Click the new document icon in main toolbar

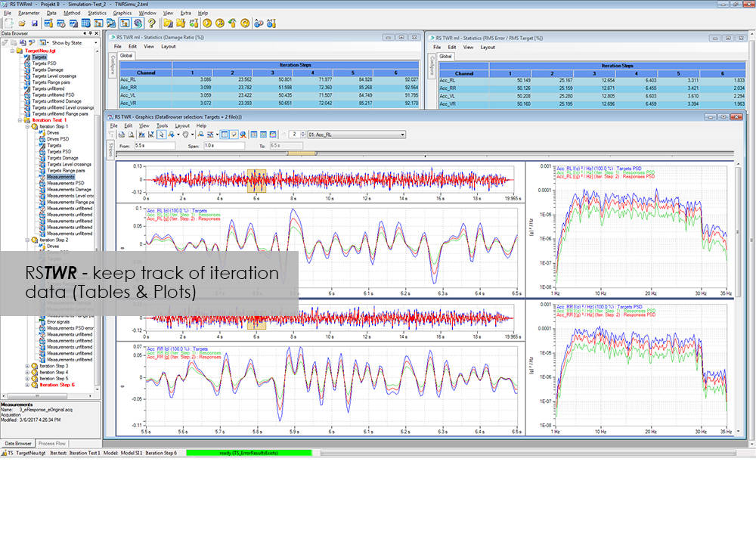point(8,23)
